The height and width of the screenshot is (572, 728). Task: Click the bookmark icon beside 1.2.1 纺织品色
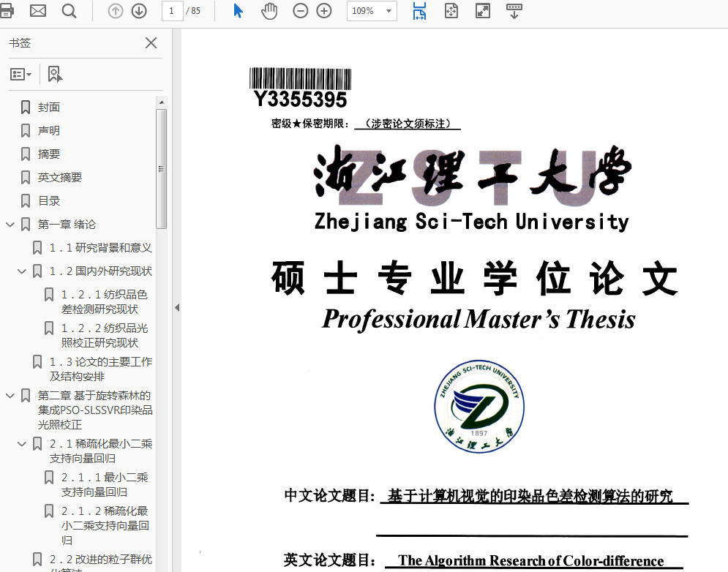pos(49,294)
